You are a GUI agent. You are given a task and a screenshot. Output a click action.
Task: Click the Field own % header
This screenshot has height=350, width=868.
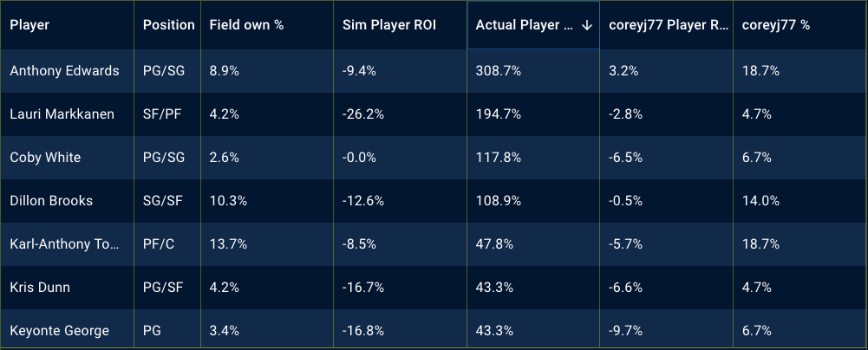click(246, 25)
